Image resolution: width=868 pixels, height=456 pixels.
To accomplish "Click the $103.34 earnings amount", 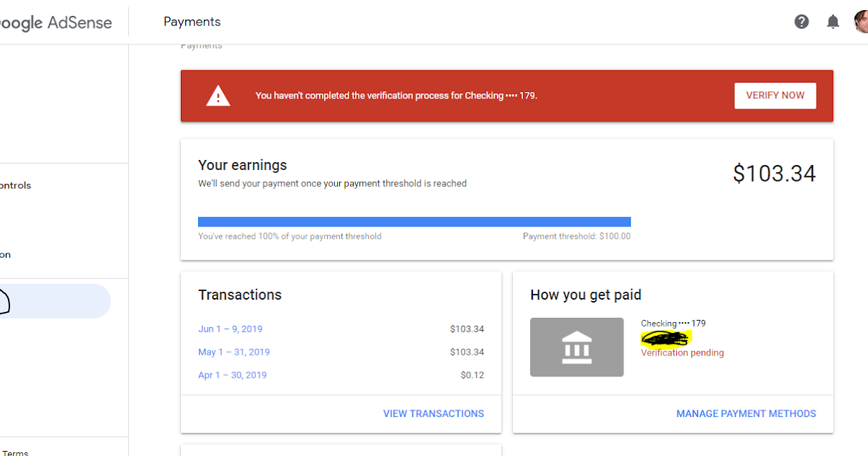I will [x=774, y=174].
